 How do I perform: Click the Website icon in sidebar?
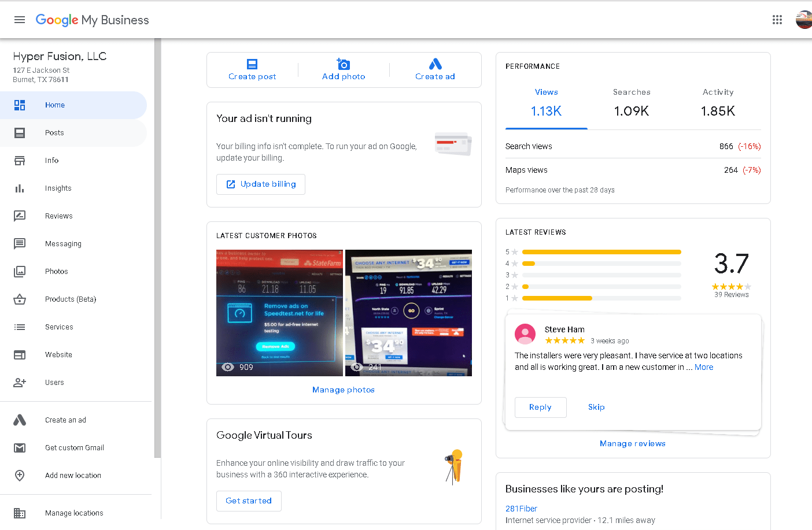pos(20,355)
